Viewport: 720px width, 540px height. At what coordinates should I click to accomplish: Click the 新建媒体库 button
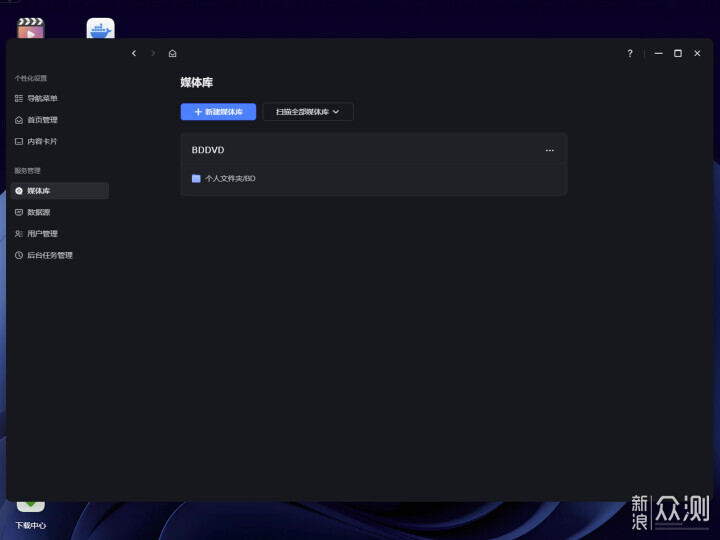pyautogui.click(x=218, y=112)
